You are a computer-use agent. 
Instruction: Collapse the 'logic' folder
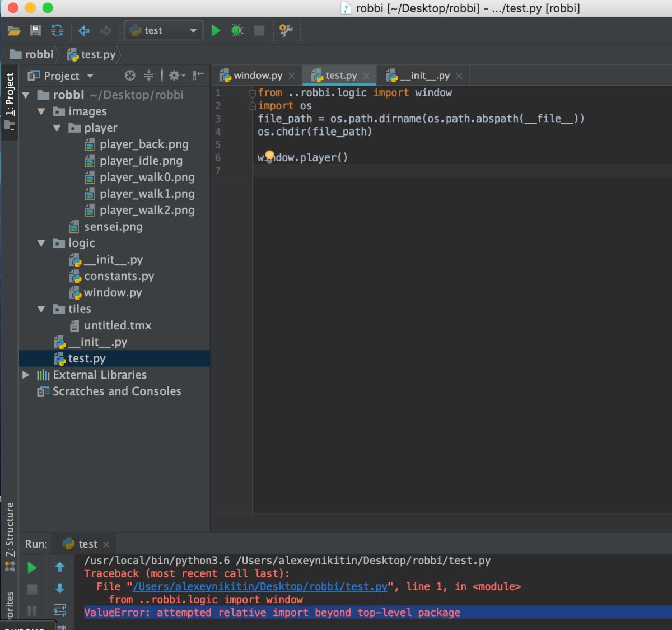click(41, 243)
